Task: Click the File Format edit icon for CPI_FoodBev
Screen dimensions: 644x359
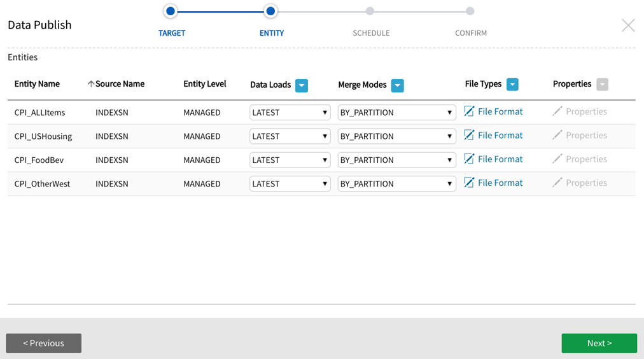Action: [x=469, y=159]
